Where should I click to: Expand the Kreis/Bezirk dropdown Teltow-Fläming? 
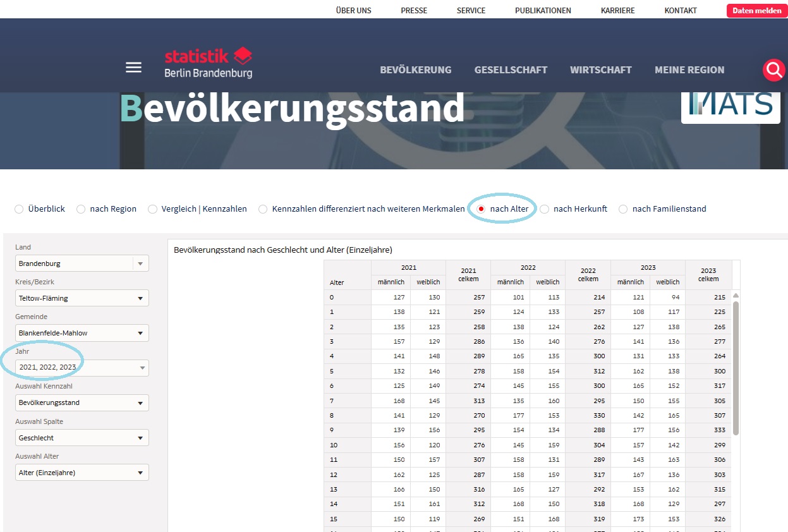pos(82,298)
